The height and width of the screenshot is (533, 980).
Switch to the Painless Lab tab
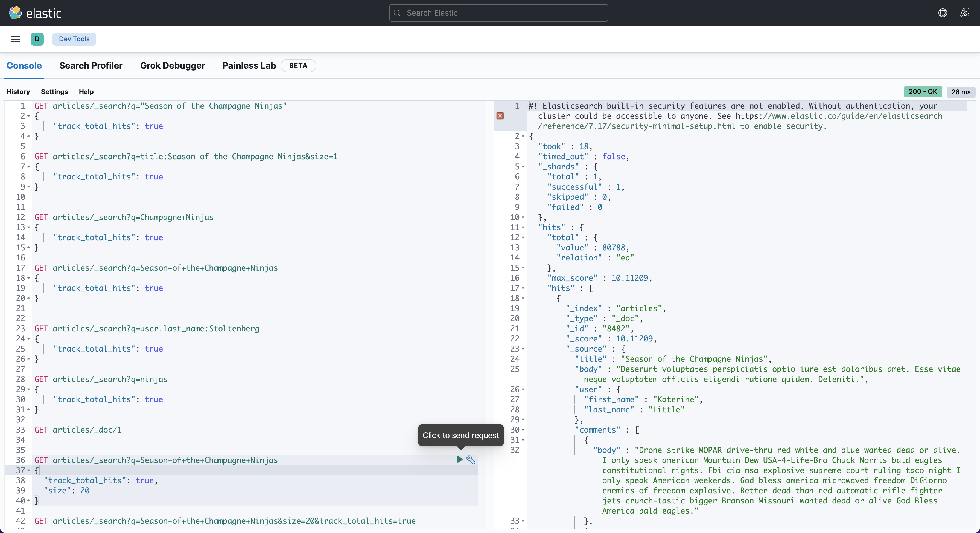(x=249, y=65)
